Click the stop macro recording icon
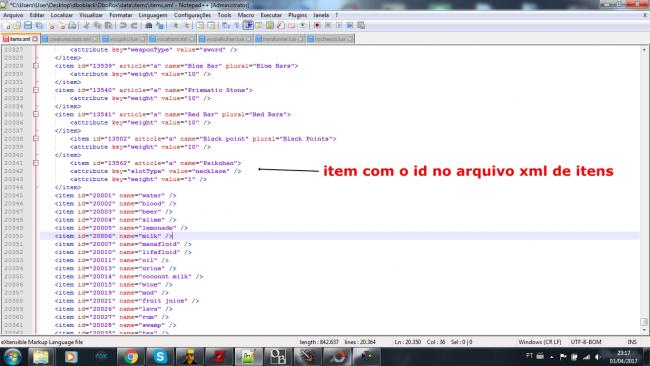The width and height of the screenshot is (650, 366). coord(328,26)
